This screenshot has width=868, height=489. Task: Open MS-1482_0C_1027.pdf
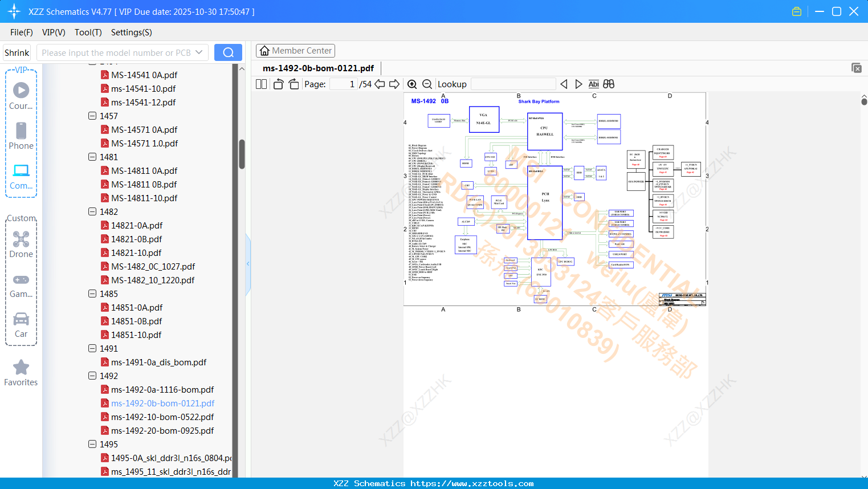click(153, 266)
